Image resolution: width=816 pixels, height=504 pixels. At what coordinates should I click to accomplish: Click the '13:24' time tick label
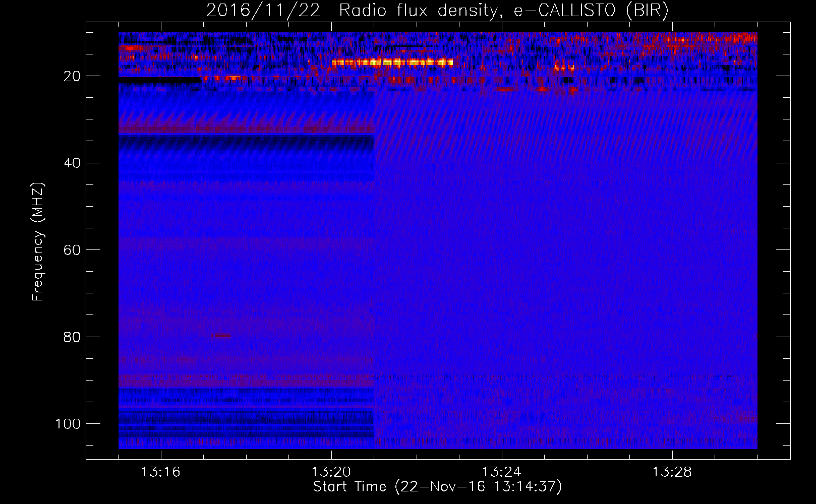tap(501, 472)
